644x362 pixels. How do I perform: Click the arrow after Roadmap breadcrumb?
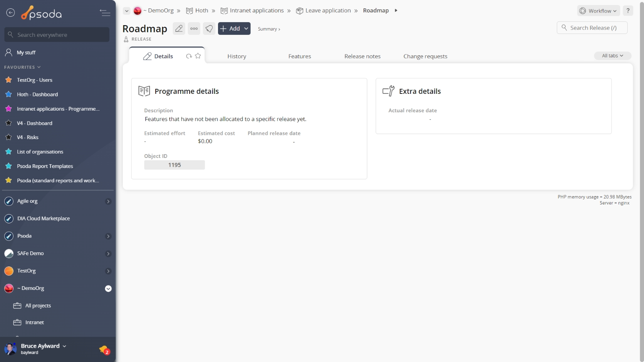click(396, 10)
